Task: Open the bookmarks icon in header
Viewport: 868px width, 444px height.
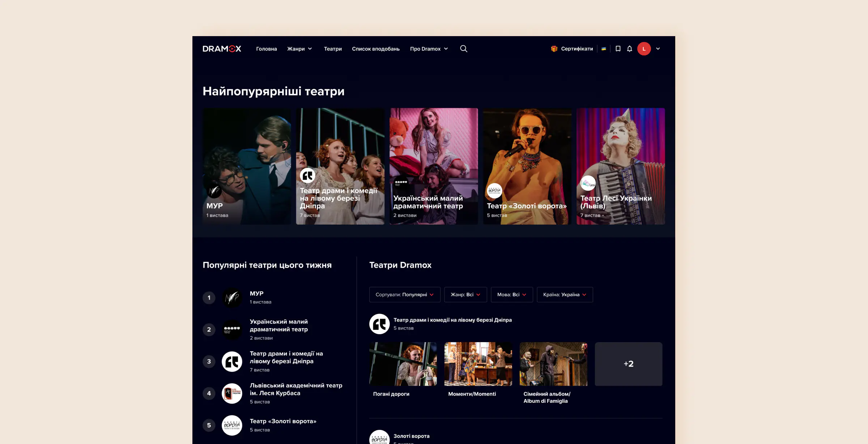Action: [618, 49]
